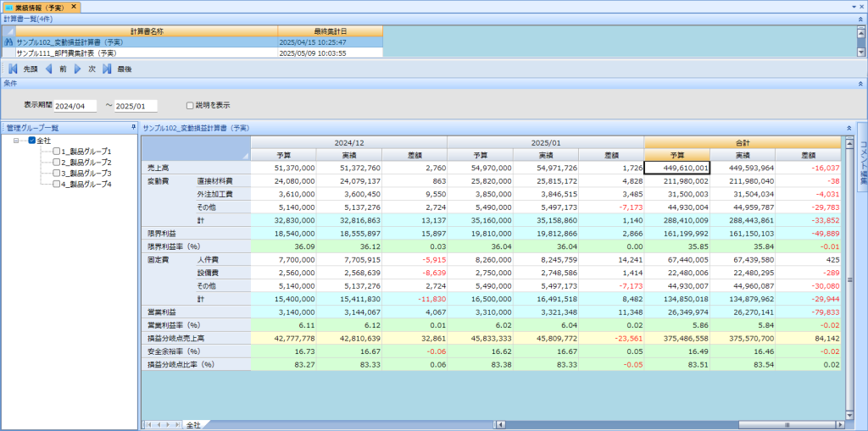Viewport: 868px width, 431px height.
Task: Collapse the 条件 panel
Action: [x=861, y=84]
